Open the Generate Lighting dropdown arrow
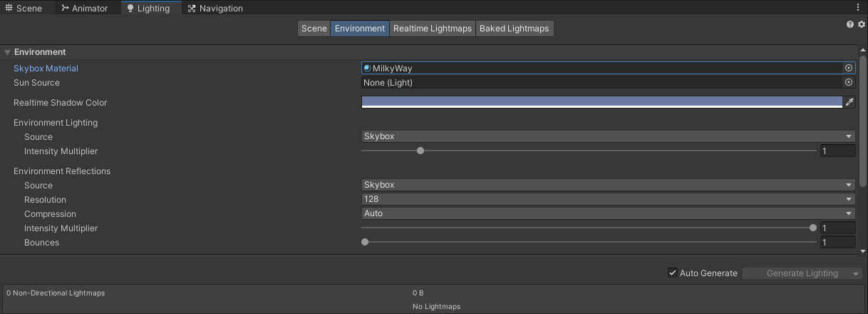868x314 pixels. point(856,273)
